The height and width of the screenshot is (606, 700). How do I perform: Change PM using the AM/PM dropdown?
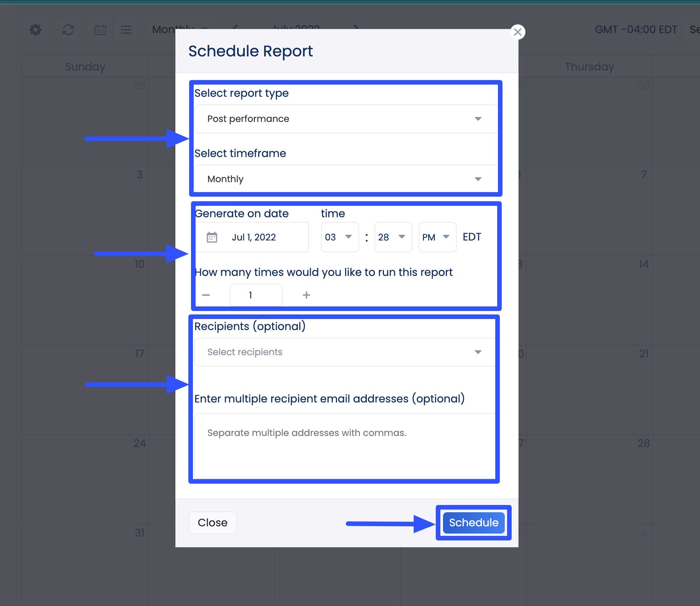(437, 237)
